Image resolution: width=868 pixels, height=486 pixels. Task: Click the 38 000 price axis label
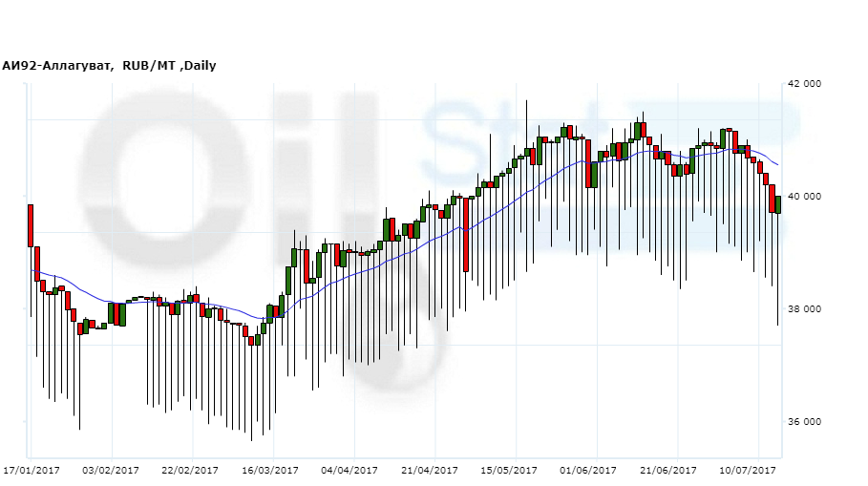804,309
